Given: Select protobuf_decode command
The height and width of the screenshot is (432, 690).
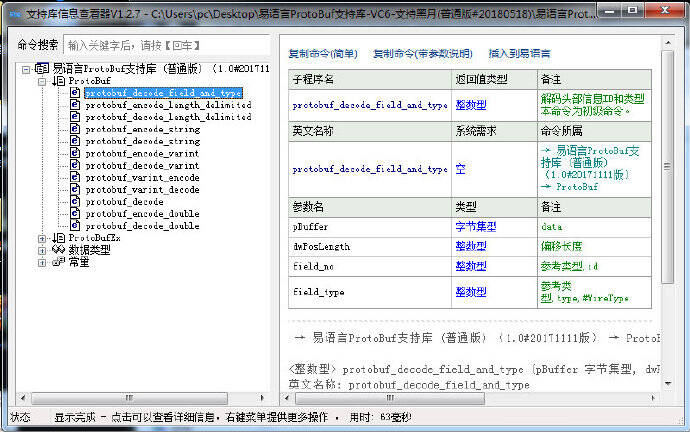Looking at the screenshot, I should 125,202.
